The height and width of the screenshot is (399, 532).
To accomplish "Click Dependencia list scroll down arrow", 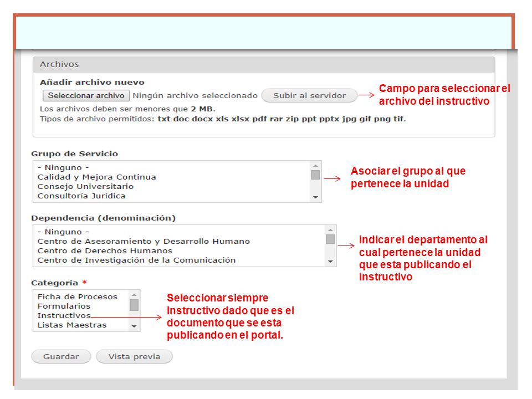I will (330, 262).
